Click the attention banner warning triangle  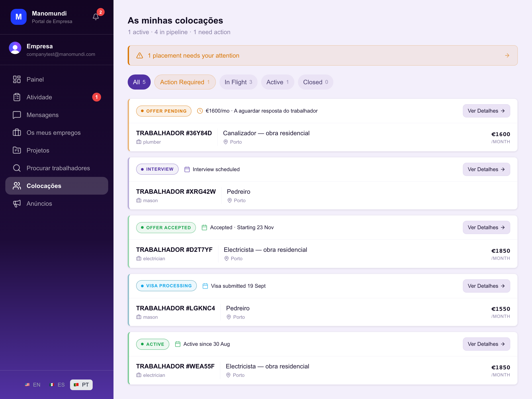[x=140, y=56]
